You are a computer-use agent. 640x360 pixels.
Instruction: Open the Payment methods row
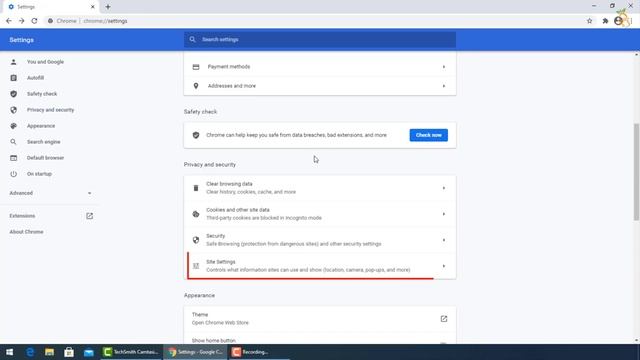click(320, 67)
